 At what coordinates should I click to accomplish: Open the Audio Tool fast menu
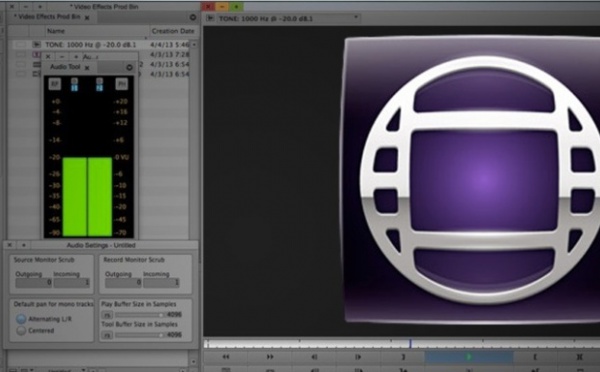coord(129,67)
